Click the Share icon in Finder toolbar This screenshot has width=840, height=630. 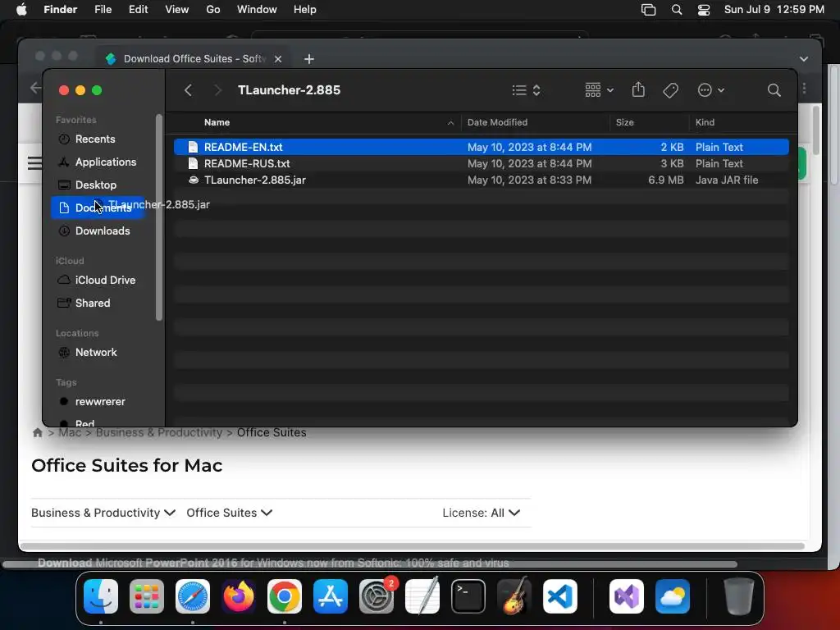click(638, 89)
